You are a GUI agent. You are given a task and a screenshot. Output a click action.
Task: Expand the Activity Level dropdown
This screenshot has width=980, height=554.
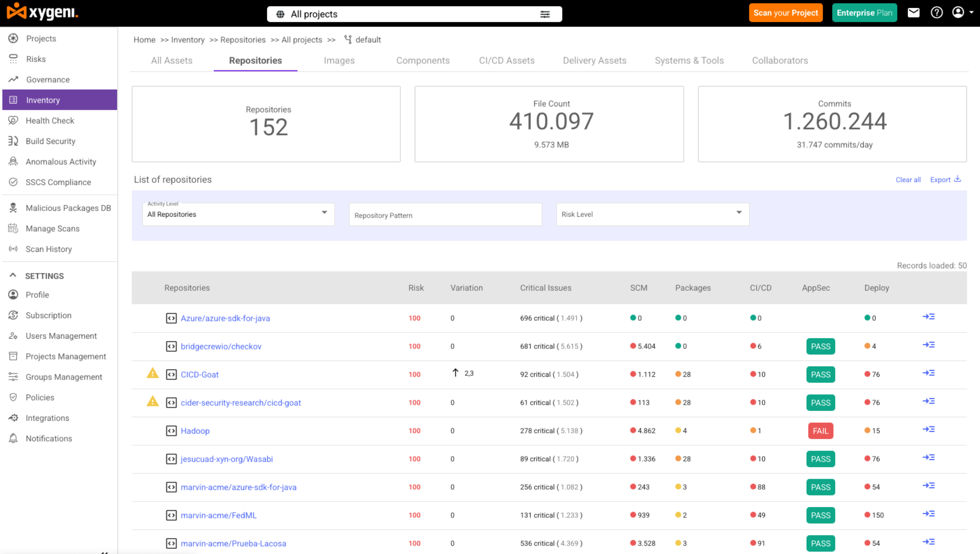238,214
